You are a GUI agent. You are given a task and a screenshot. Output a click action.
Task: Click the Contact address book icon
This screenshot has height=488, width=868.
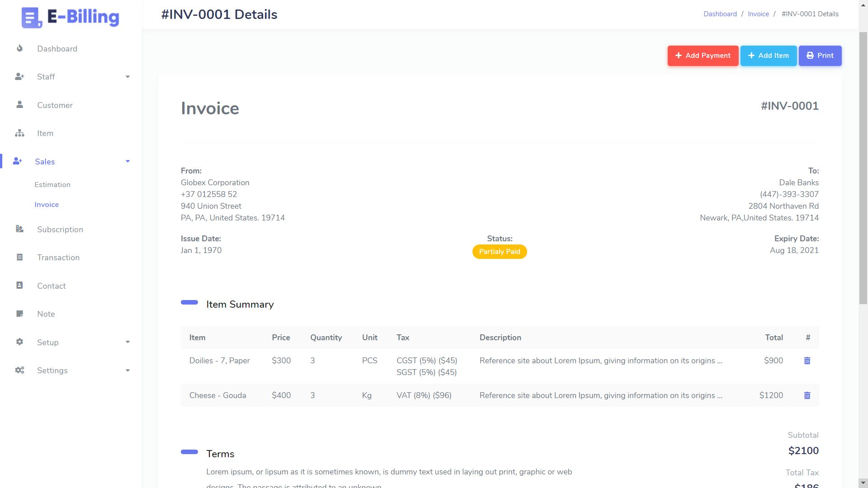click(19, 286)
